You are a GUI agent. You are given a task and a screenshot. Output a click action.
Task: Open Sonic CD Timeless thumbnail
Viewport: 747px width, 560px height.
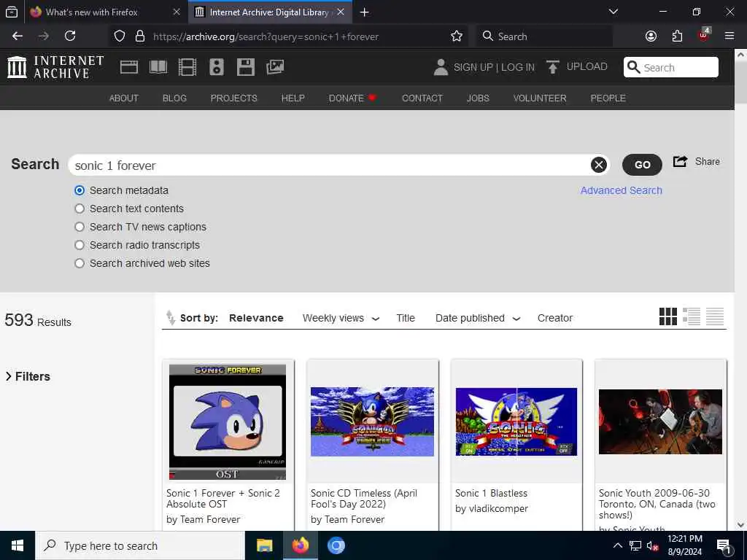[x=372, y=422]
